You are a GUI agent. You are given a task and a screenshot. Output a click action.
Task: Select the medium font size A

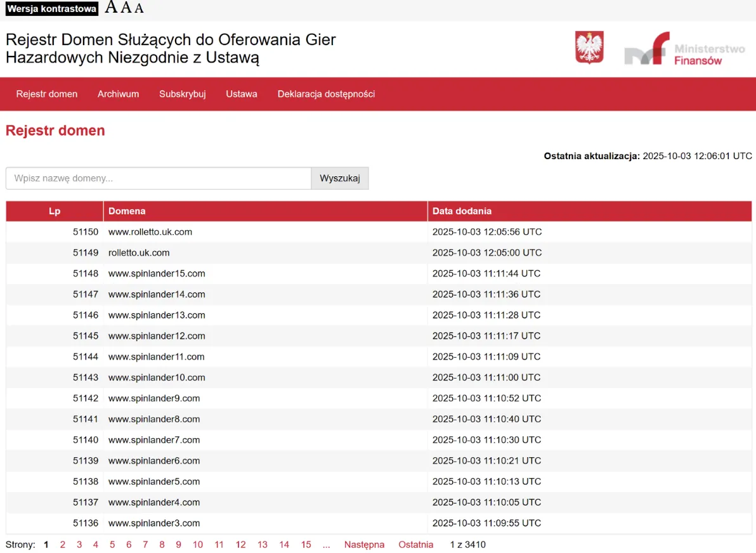coord(126,8)
